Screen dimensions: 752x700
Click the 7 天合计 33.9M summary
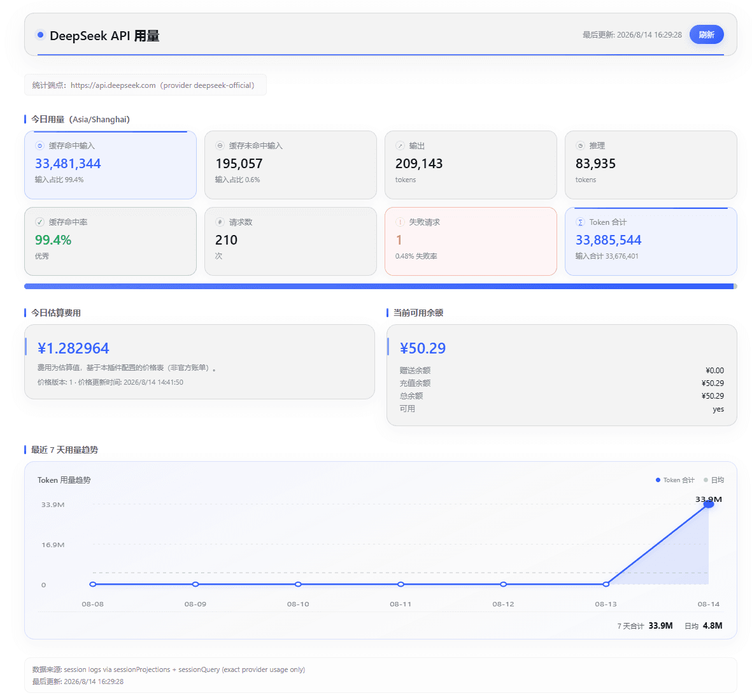[x=644, y=625]
